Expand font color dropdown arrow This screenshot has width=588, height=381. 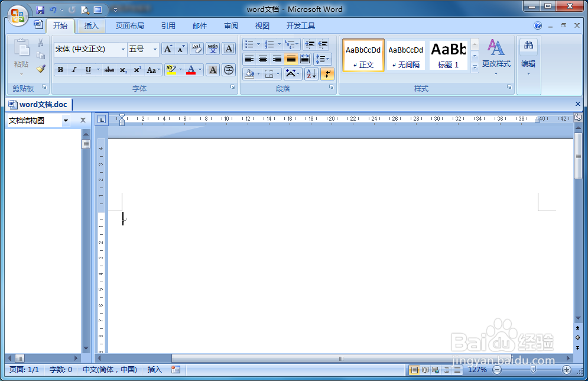200,70
